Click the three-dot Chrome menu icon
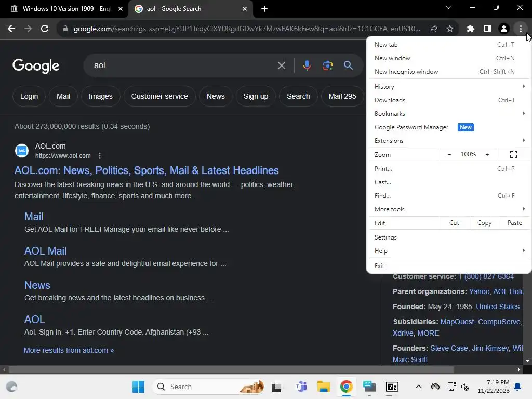Screen dimensions: 532x399 point(521,29)
